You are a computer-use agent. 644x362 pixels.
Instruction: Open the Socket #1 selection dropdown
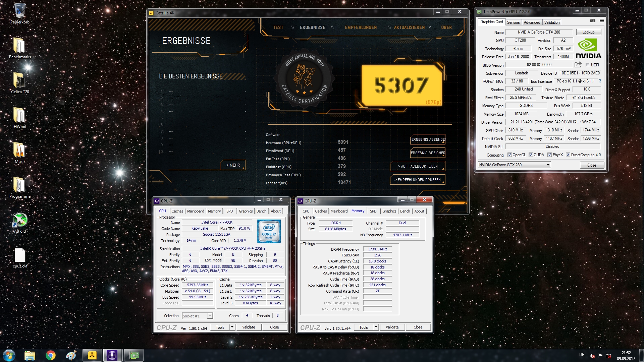(197, 316)
